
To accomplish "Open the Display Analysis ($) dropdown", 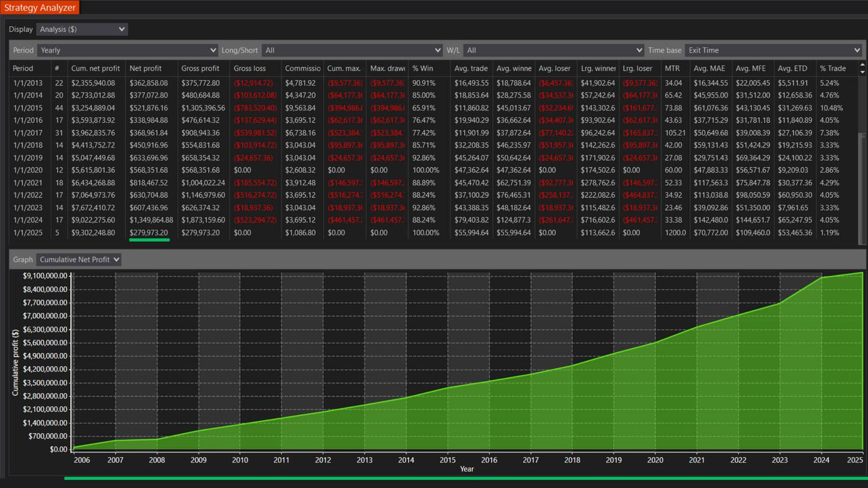I will [x=82, y=29].
